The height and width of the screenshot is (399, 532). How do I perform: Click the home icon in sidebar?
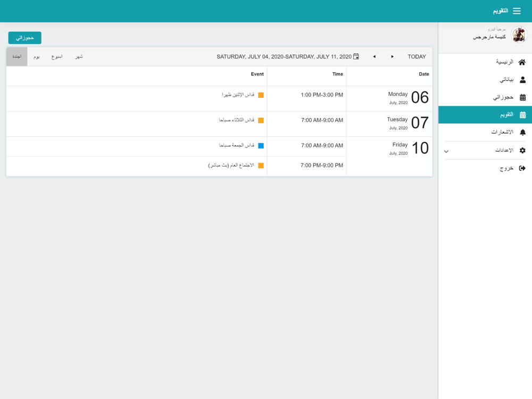[x=522, y=62]
